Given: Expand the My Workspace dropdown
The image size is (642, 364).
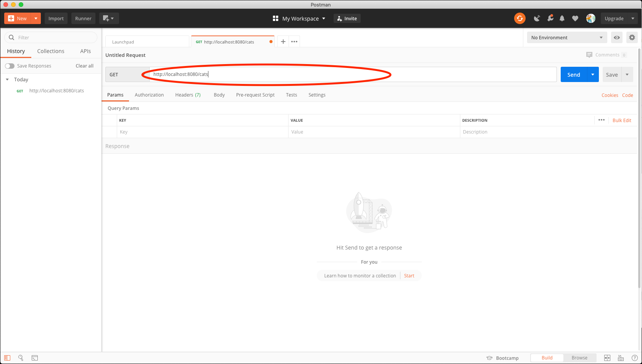Looking at the screenshot, I should (304, 18).
